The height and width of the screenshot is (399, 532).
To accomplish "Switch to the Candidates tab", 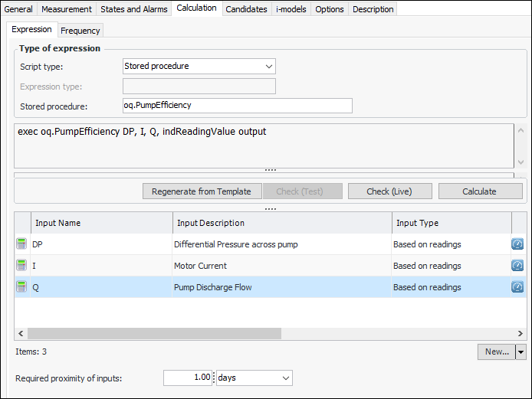I will pos(246,9).
